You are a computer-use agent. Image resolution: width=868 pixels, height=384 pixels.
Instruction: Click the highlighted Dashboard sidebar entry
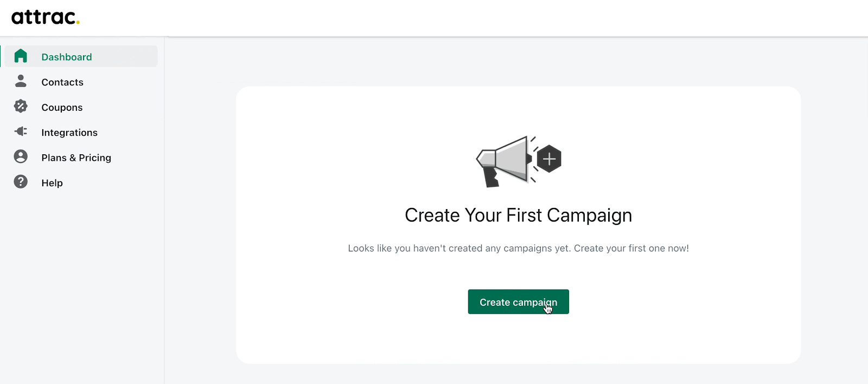(79, 56)
